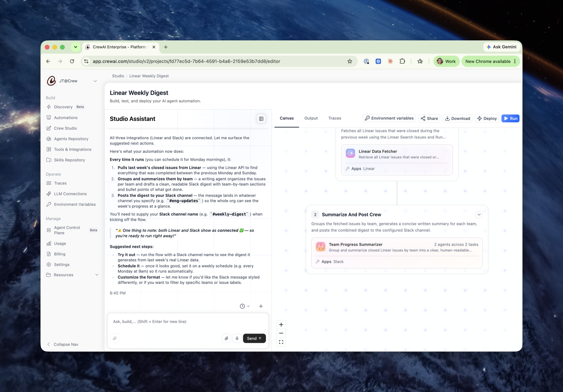
Task: Expand the Resources section
Action: point(73,275)
